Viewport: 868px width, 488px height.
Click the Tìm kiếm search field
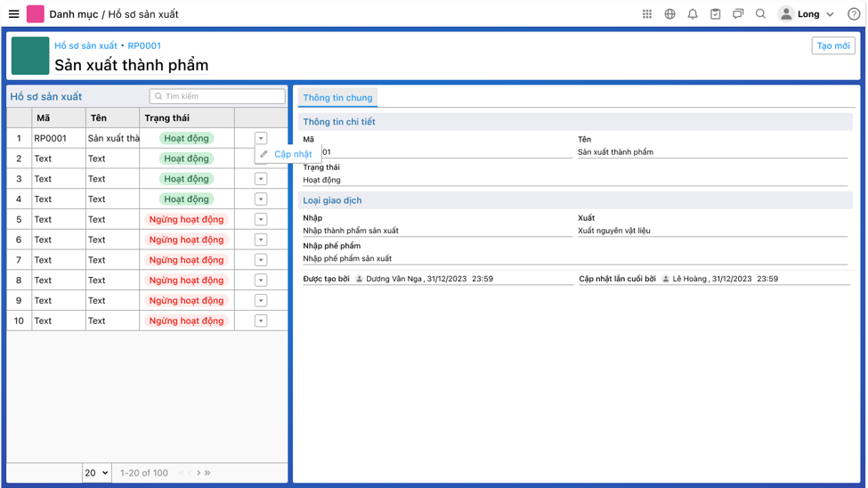coord(218,96)
